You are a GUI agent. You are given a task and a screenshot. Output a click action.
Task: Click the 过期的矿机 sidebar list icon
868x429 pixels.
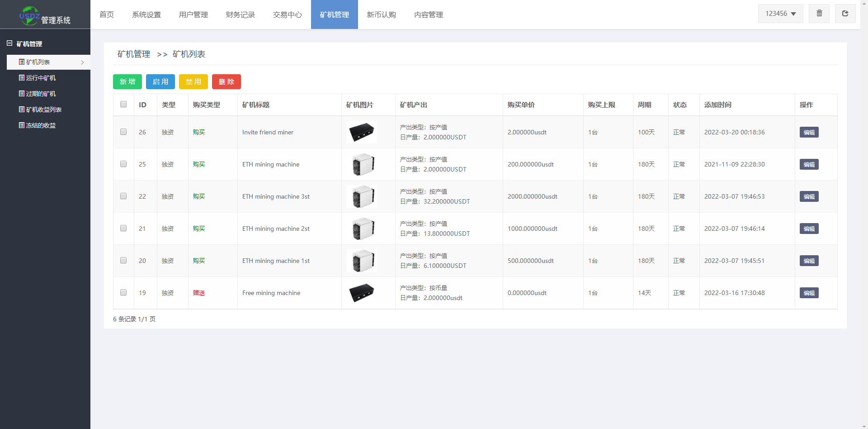pyautogui.click(x=21, y=94)
